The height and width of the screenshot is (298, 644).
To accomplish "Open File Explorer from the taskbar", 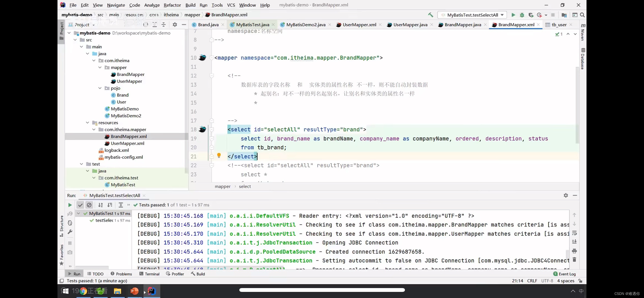I will coord(117,291).
